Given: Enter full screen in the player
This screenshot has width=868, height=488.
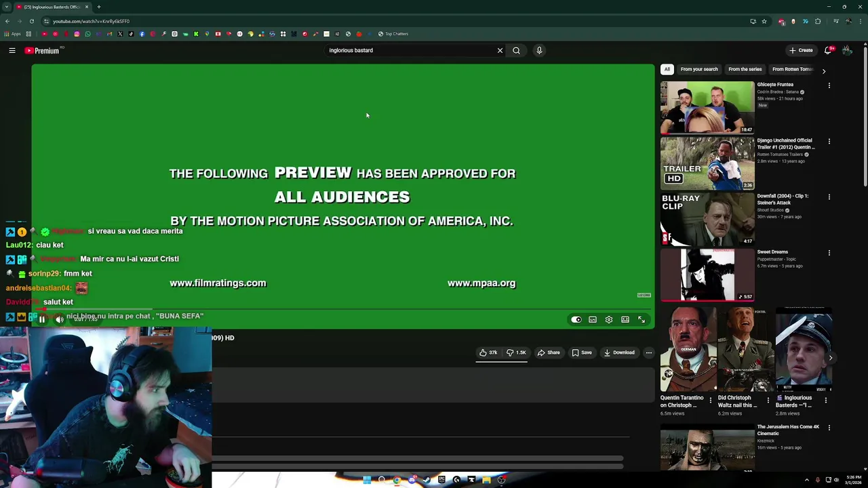Looking at the screenshot, I should [642, 319].
